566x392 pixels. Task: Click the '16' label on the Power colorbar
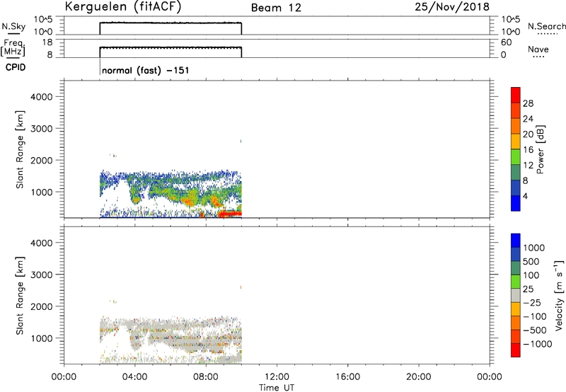coord(528,150)
